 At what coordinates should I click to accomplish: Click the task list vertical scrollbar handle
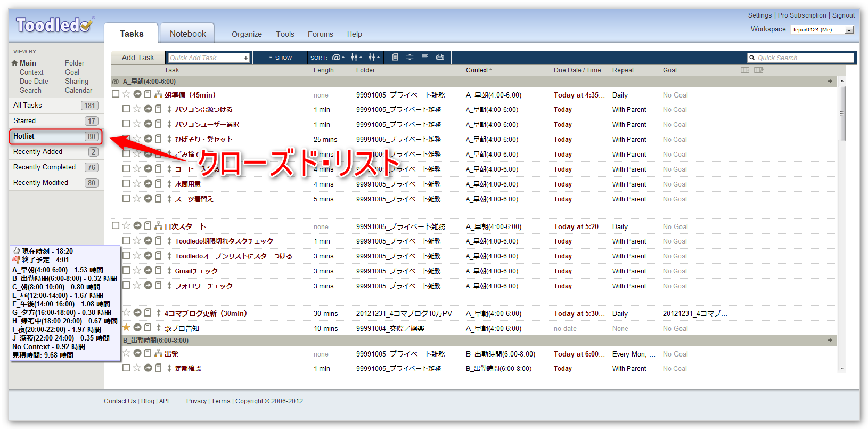[841, 114]
